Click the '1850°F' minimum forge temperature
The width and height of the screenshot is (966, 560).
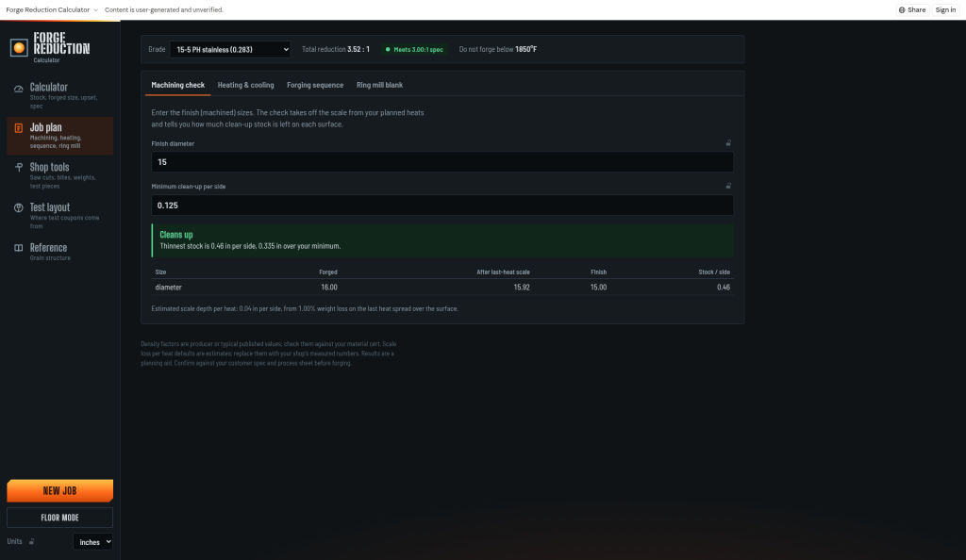pos(526,49)
